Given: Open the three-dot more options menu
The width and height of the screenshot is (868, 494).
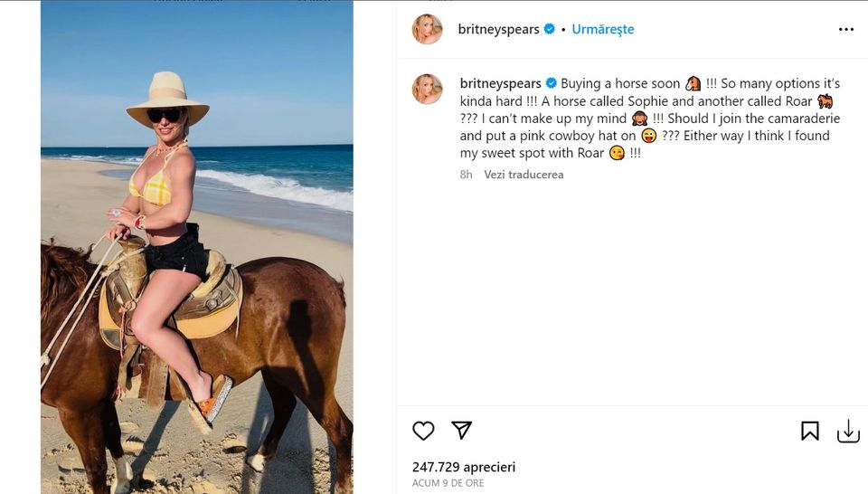Looking at the screenshot, I should coord(845,29).
